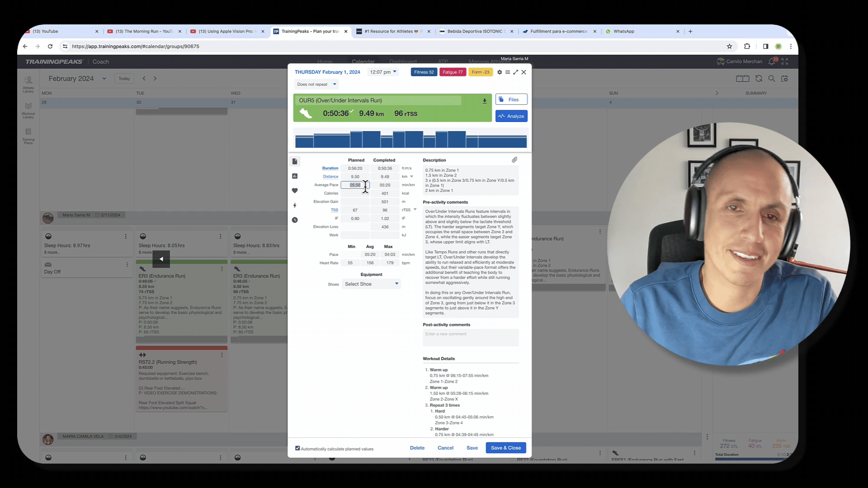Click the Files button
The width and height of the screenshot is (868, 488).
(x=511, y=99)
